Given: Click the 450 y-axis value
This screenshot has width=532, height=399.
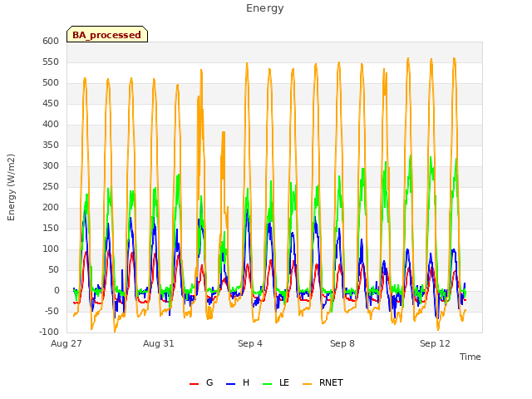Looking at the screenshot, I should 51,103.
